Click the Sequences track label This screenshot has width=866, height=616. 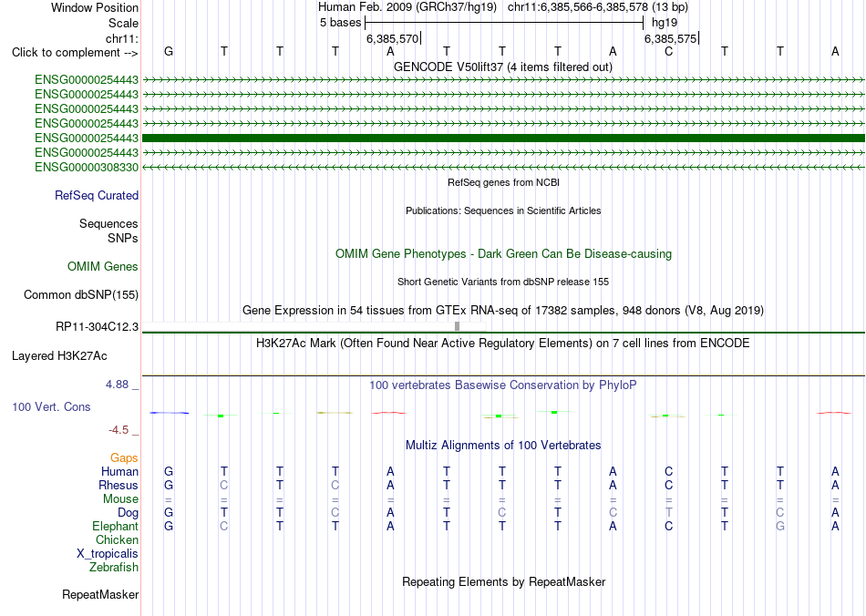pyautogui.click(x=108, y=223)
